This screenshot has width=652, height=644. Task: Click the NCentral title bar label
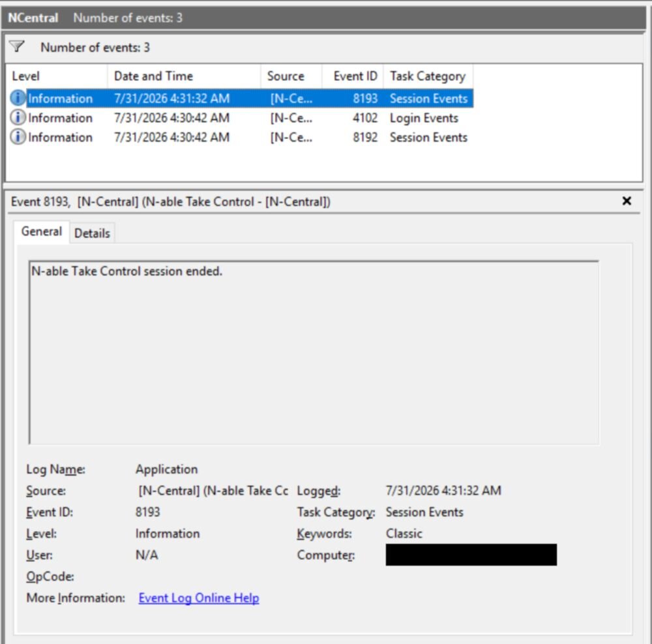point(33,18)
